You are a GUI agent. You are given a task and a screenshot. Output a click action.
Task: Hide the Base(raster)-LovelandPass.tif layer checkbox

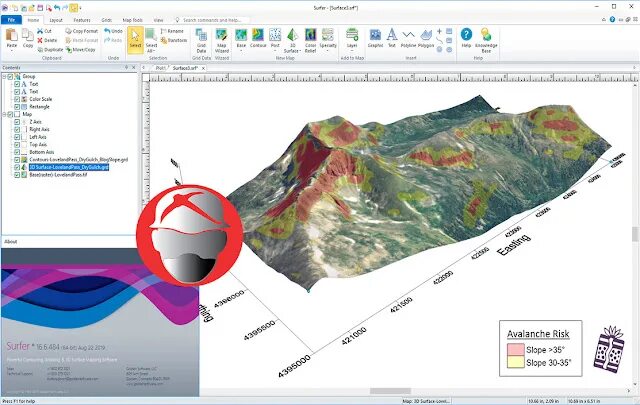coord(17,175)
